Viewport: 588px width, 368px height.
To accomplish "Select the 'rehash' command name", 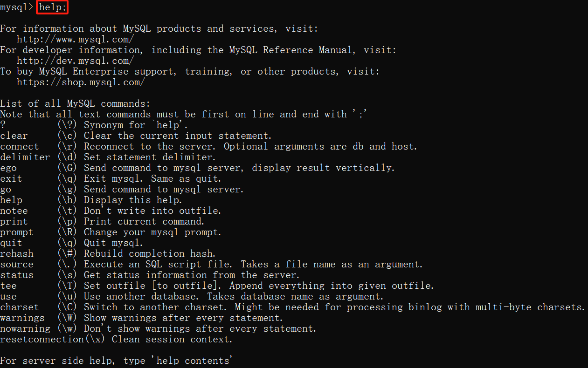I will (x=17, y=254).
